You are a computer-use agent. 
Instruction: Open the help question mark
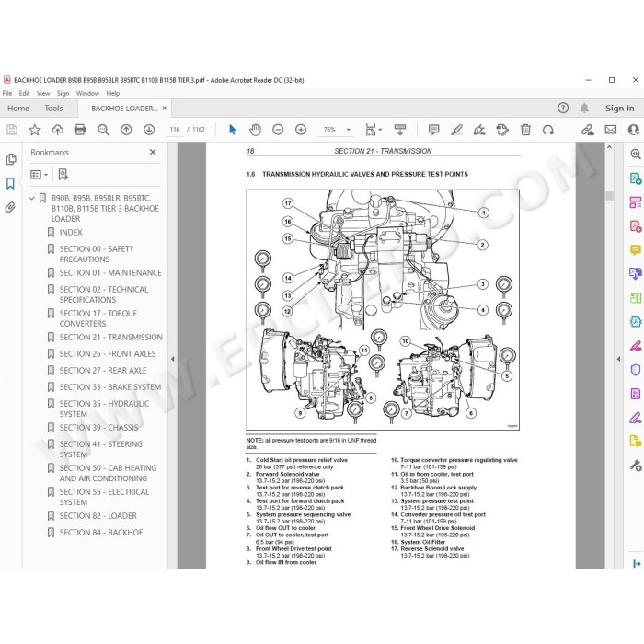tap(563, 108)
